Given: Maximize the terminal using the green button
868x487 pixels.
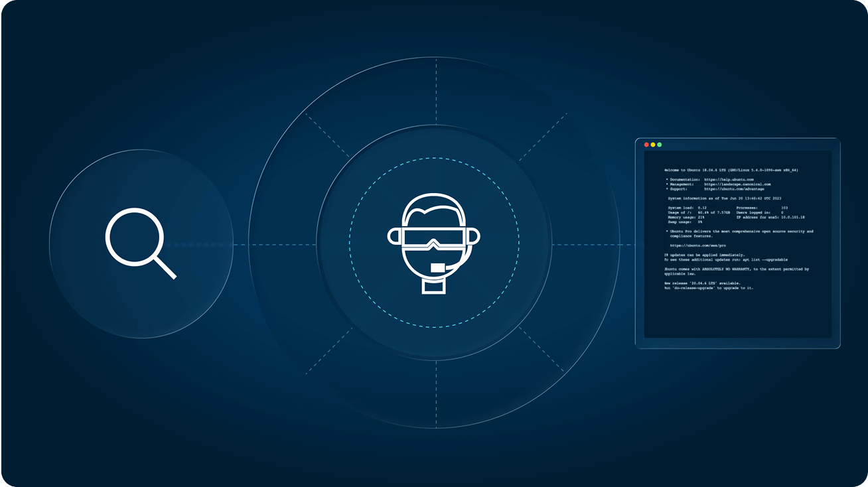Looking at the screenshot, I should point(660,145).
